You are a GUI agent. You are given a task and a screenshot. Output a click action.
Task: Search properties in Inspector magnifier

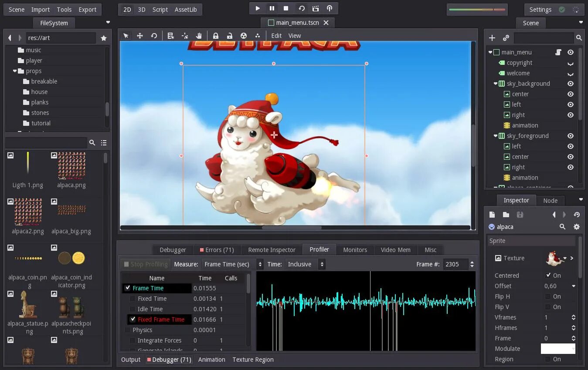click(562, 227)
